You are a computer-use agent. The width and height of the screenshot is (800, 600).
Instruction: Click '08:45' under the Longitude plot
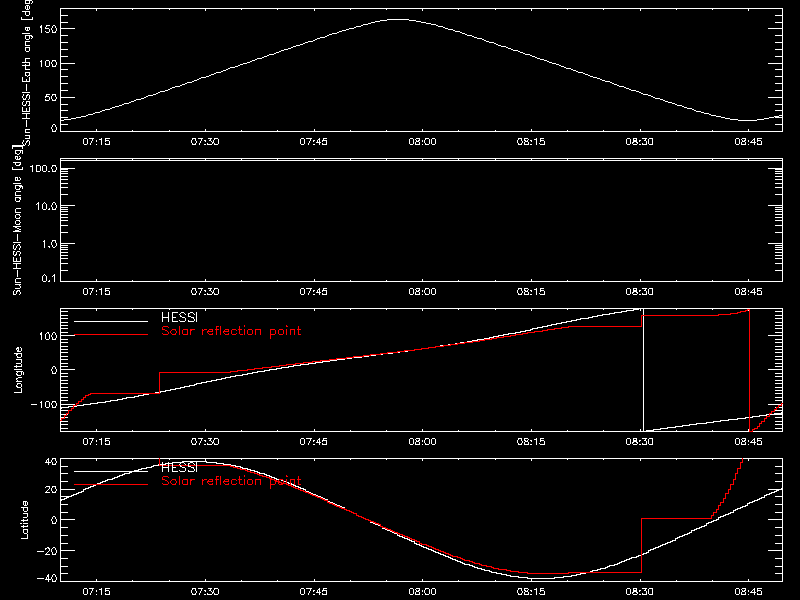[x=748, y=442]
